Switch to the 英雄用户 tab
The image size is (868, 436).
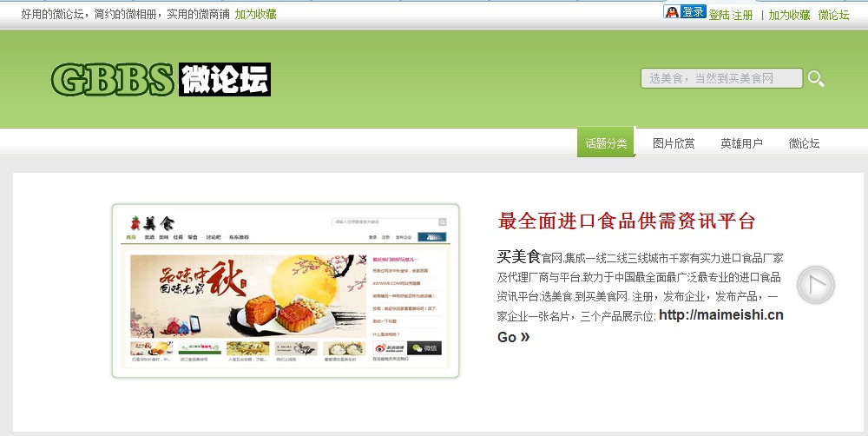742,143
